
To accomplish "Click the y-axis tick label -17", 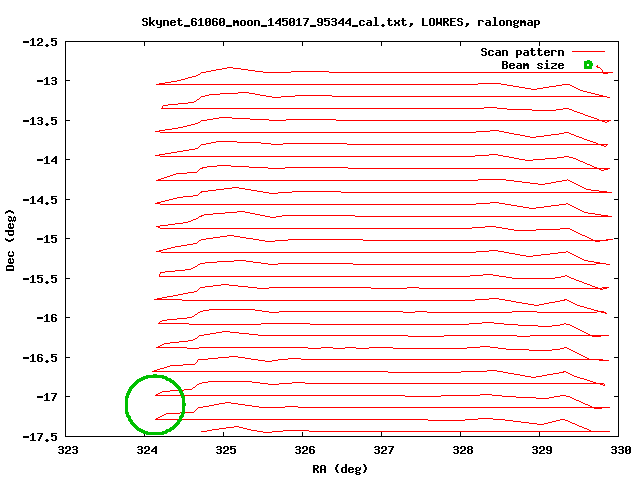I will (x=47, y=397).
